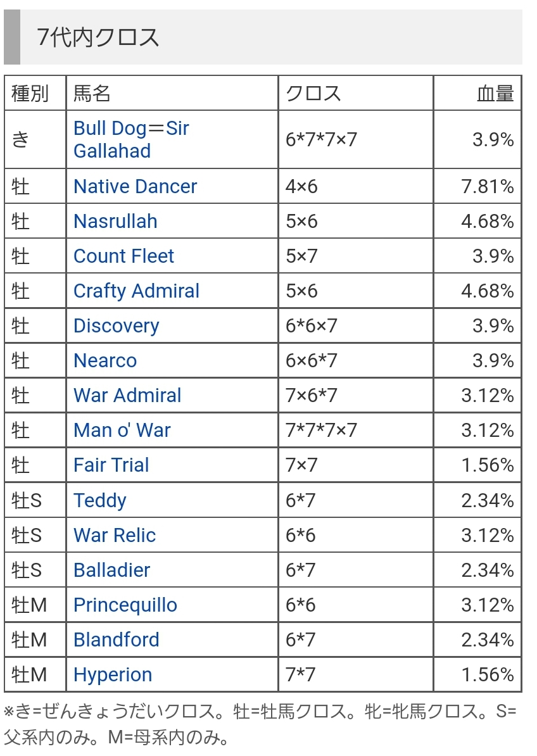Viewport: 537px width, 756px height.
Task: Open the Native Dancer link
Action: tap(135, 186)
